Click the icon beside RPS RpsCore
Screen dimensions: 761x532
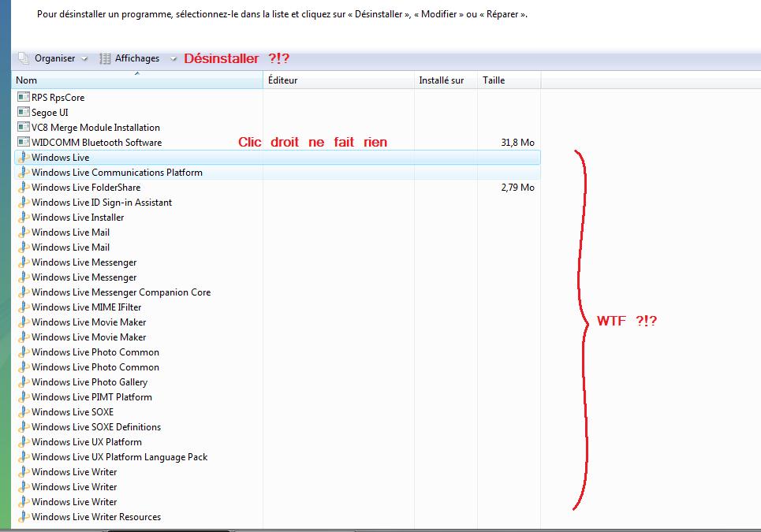pyautogui.click(x=24, y=97)
